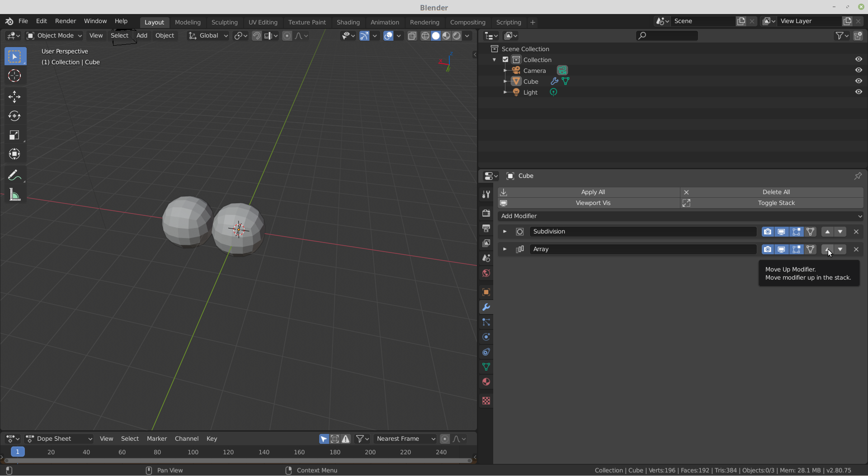
Task: Select the Scale tool
Action: pyautogui.click(x=14, y=135)
